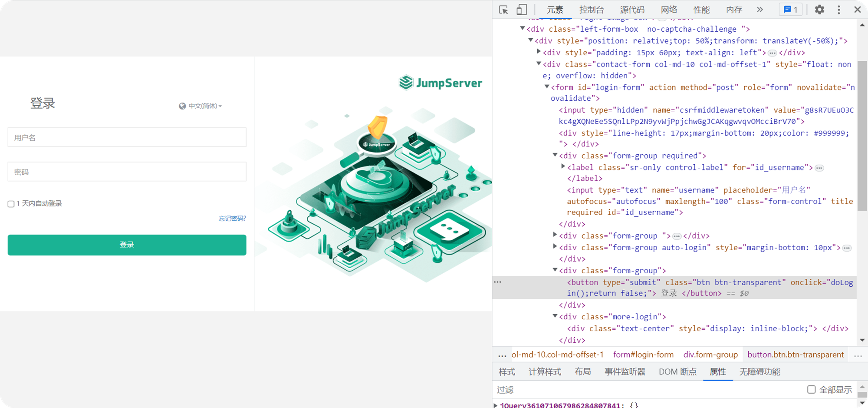This screenshot has width=868, height=408.
Task: Expand the jQuery property in properties pane
Action: 495,405
